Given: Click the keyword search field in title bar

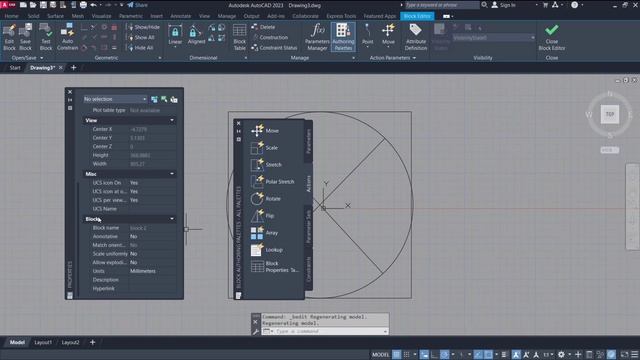Looking at the screenshot, I should click(x=442, y=5).
